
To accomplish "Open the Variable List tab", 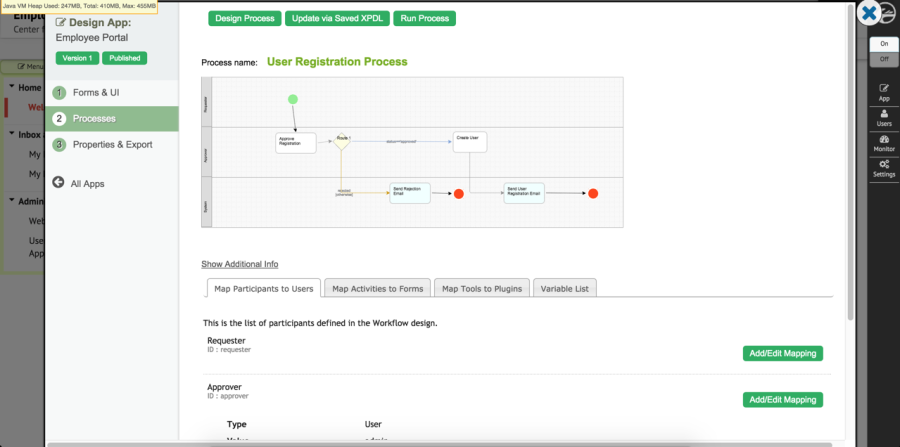I will (565, 289).
